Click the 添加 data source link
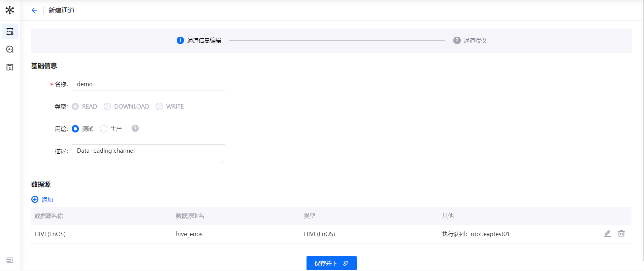 point(47,200)
